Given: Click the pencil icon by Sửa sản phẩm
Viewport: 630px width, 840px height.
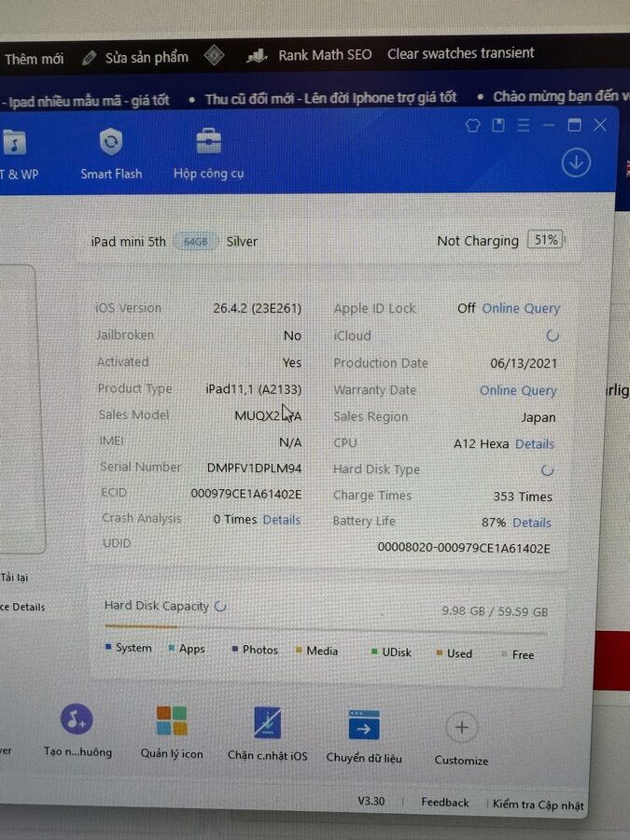Looking at the screenshot, I should [x=89, y=58].
